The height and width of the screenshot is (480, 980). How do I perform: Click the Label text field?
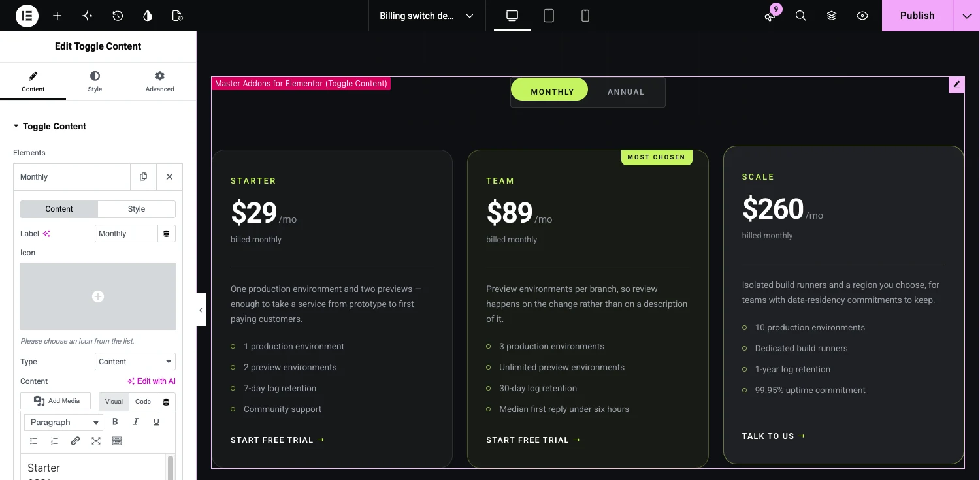[126, 234]
